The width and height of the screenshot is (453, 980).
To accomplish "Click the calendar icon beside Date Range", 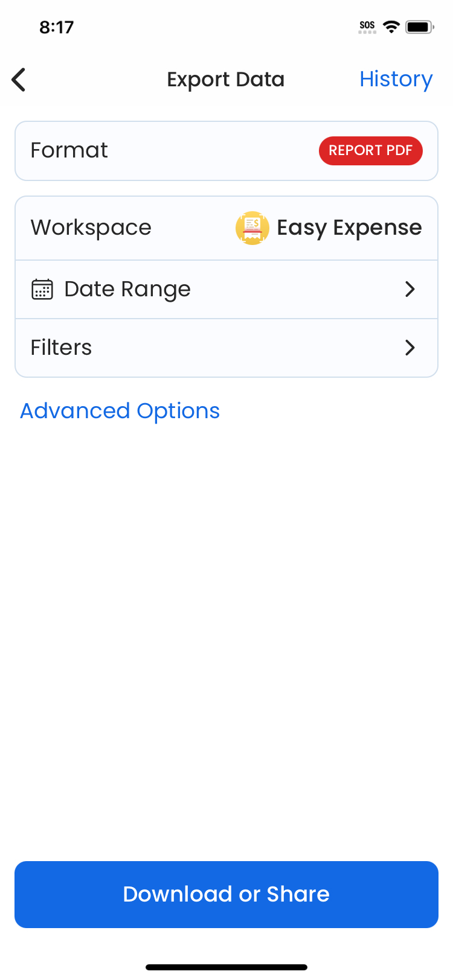I will [42, 290].
